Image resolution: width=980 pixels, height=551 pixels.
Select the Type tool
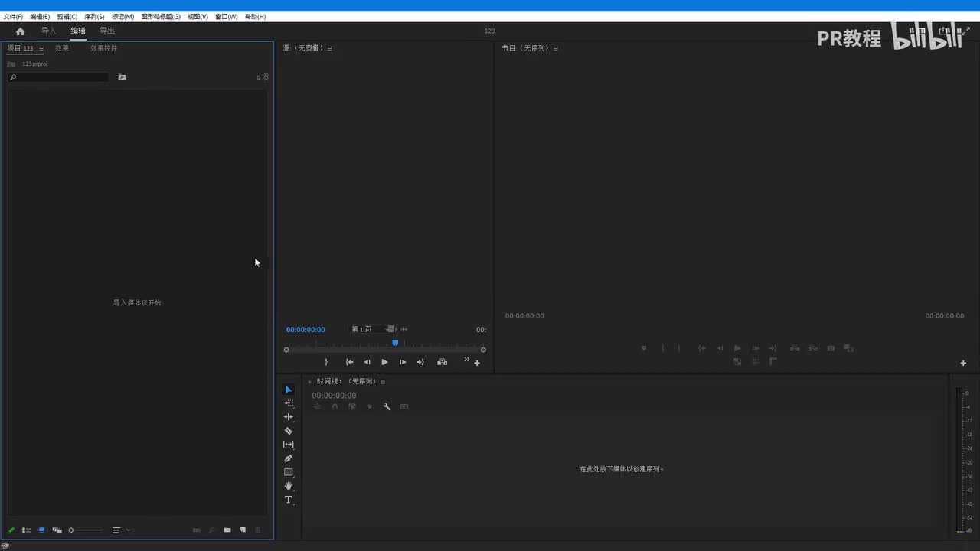tap(289, 500)
